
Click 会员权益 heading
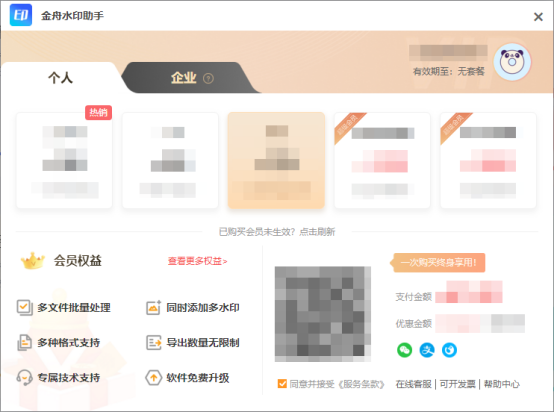pyautogui.click(x=78, y=261)
